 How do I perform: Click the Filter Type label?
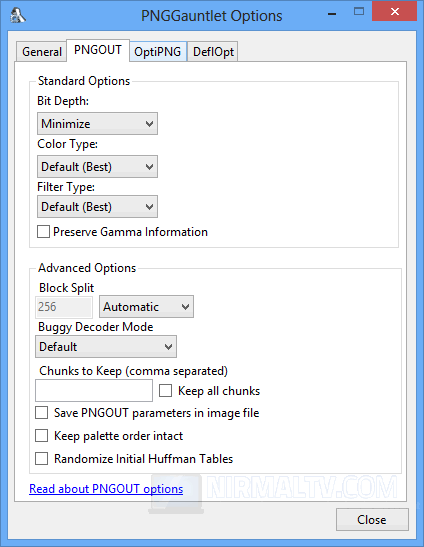pos(66,187)
